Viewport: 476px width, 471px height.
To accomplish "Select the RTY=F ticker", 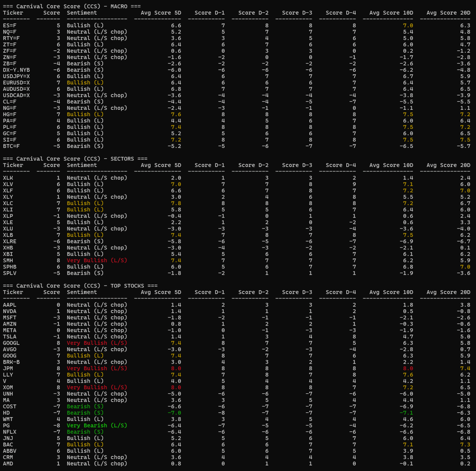I will tap(11, 38).
